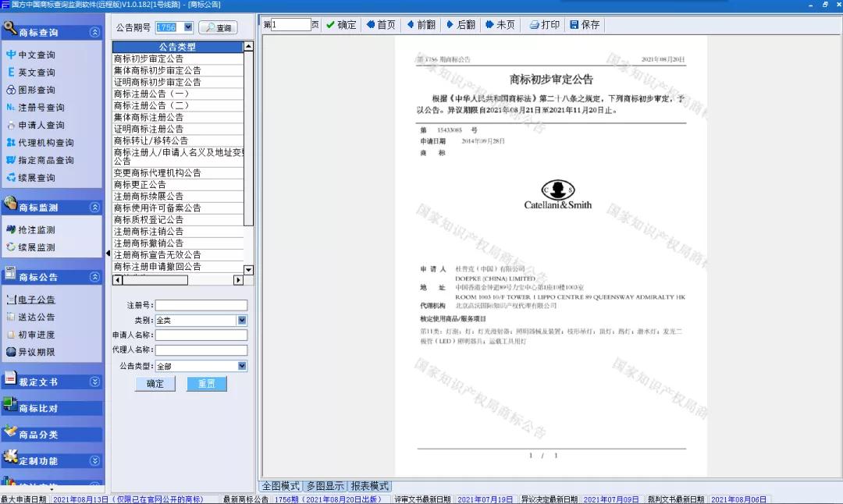Open the 公告期号 dropdown
The width and height of the screenshot is (843, 504).
coord(190,28)
